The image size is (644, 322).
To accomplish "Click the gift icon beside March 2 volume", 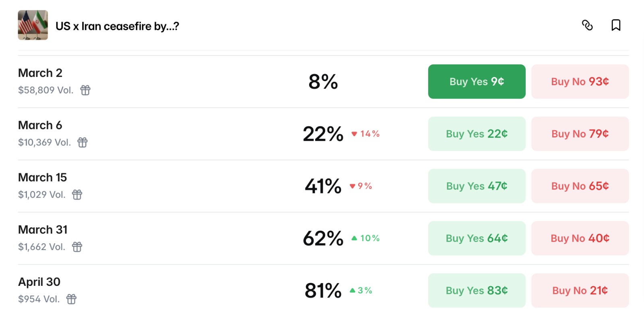I will (85, 90).
